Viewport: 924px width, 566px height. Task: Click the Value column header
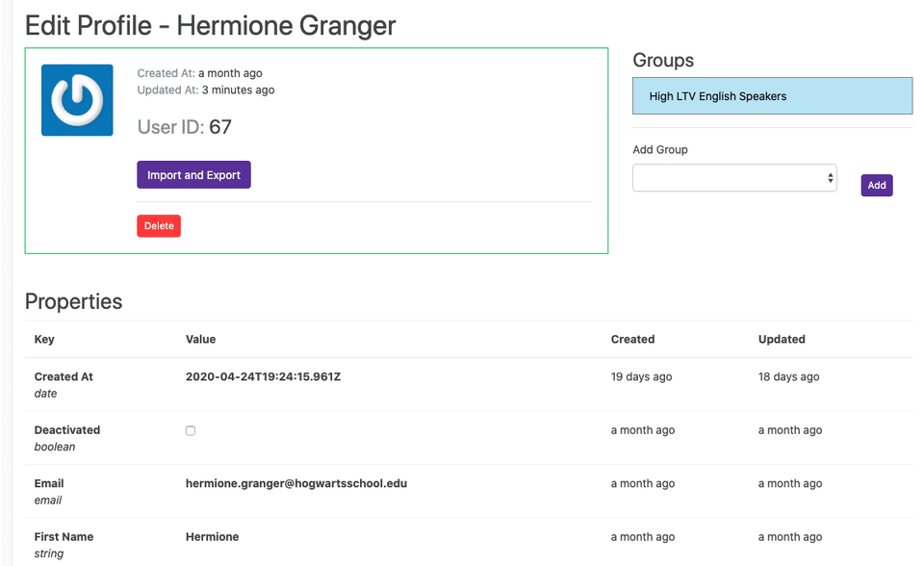(x=200, y=339)
